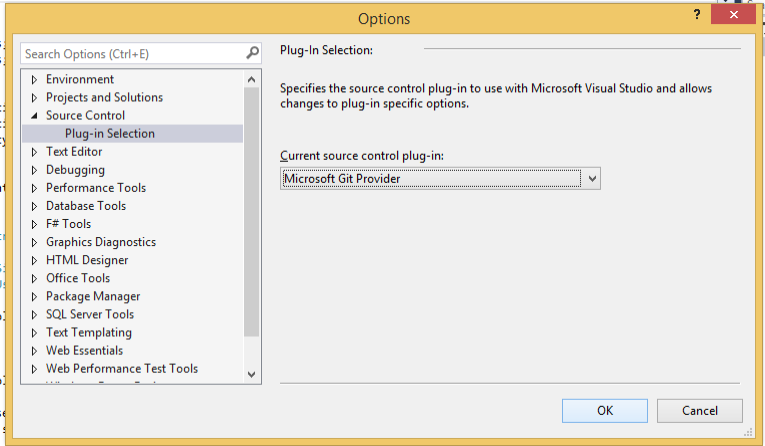The image size is (765, 446).
Task: Select Web Essentials in the tree
Action: click(x=85, y=351)
